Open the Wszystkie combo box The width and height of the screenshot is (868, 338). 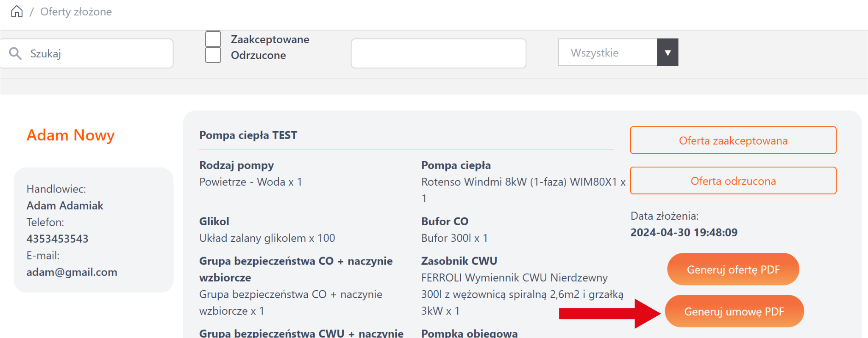[x=608, y=53]
